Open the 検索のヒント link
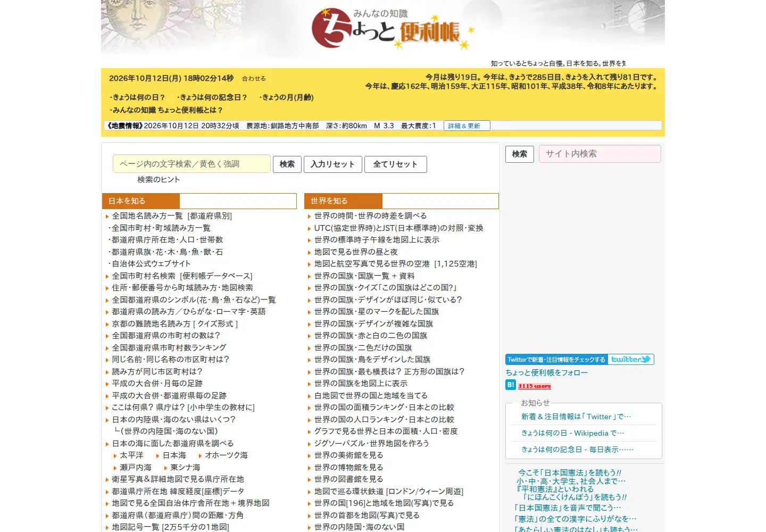 click(159, 180)
